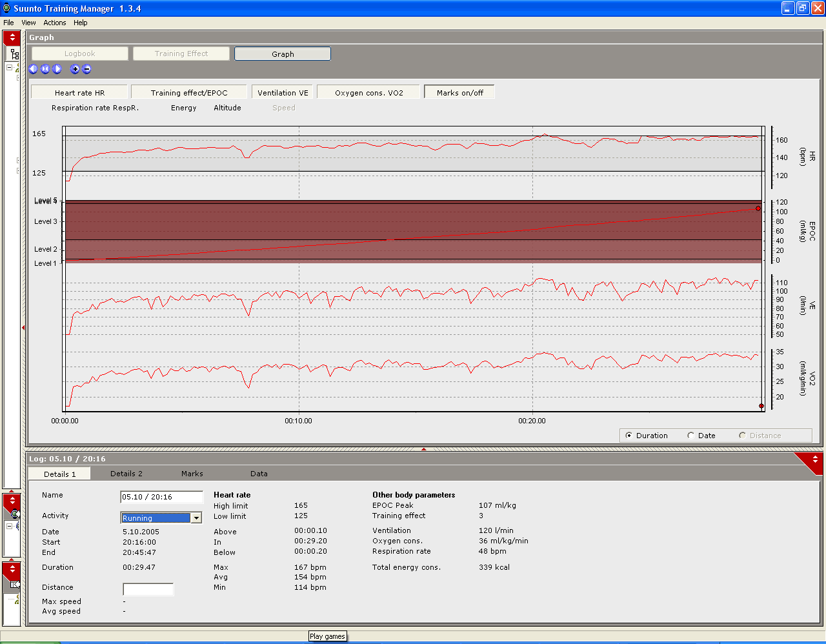Click the horizontal splitter between graph and log

424,448
